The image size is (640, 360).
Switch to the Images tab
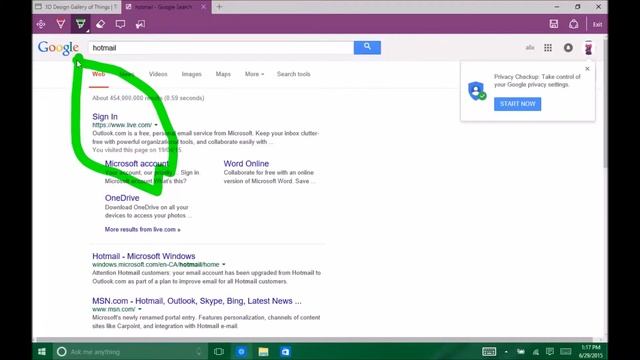191,74
